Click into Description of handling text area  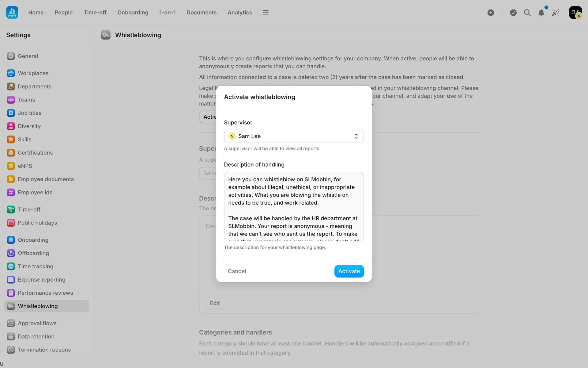coord(293,206)
